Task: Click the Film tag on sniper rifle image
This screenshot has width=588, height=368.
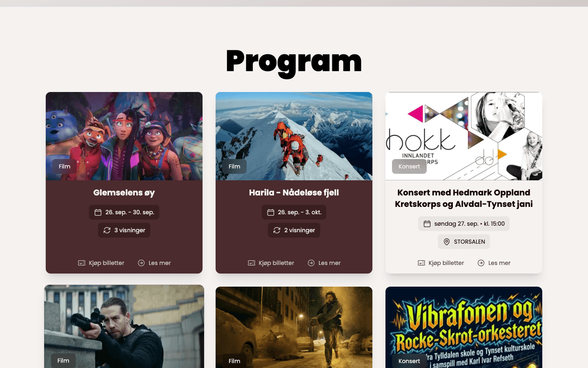Action: (63, 361)
